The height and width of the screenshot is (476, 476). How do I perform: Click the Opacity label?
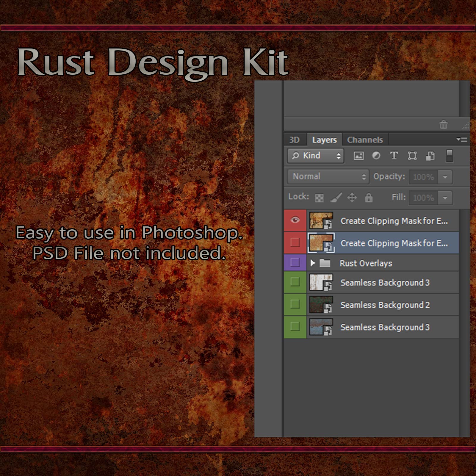(x=389, y=176)
